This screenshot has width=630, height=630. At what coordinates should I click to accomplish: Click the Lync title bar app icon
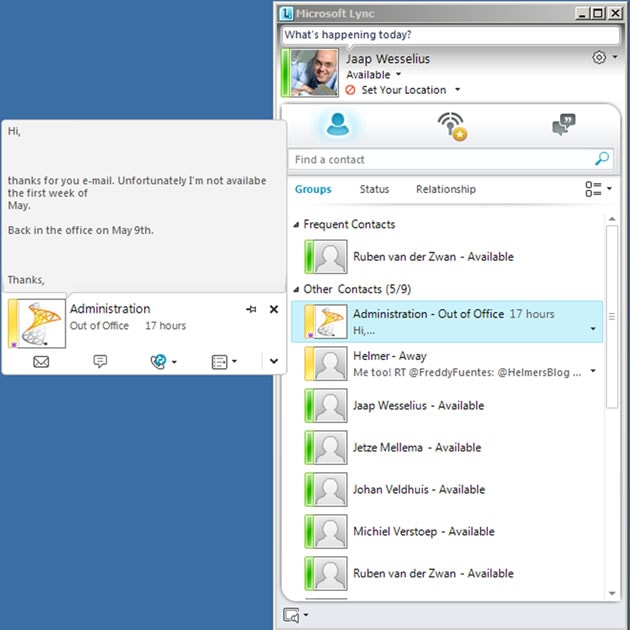(x=286, y=13)
